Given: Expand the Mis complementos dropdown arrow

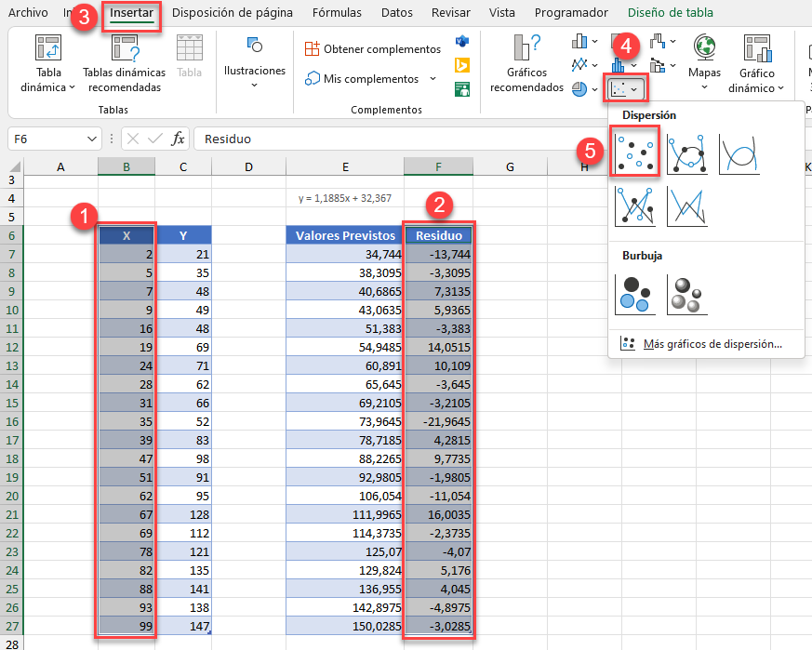Looking at the screenshot, I should coord(433,79).
